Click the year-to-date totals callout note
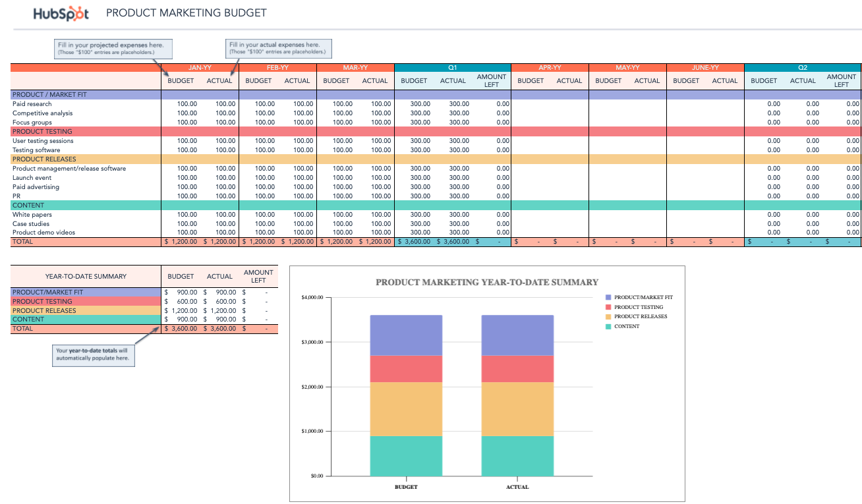The width and height of the screenshot is (862, 504). point(93,354)
